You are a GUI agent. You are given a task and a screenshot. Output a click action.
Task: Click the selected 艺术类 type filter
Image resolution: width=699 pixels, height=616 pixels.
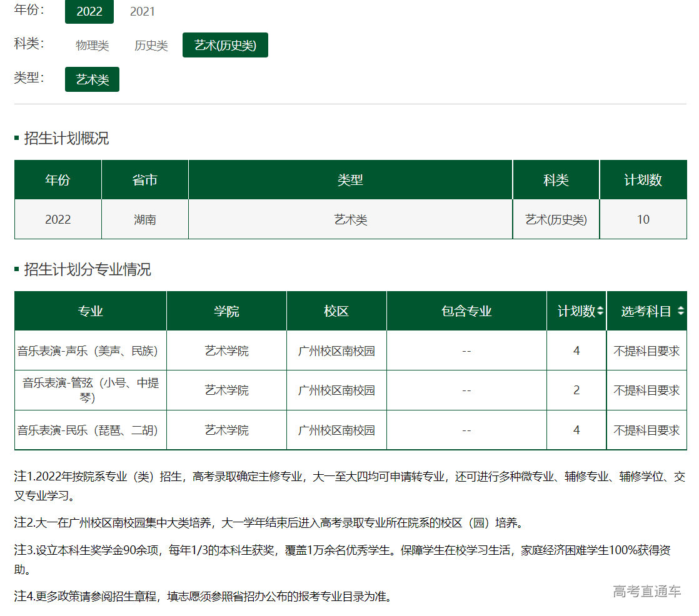click(x=92, y=79)
